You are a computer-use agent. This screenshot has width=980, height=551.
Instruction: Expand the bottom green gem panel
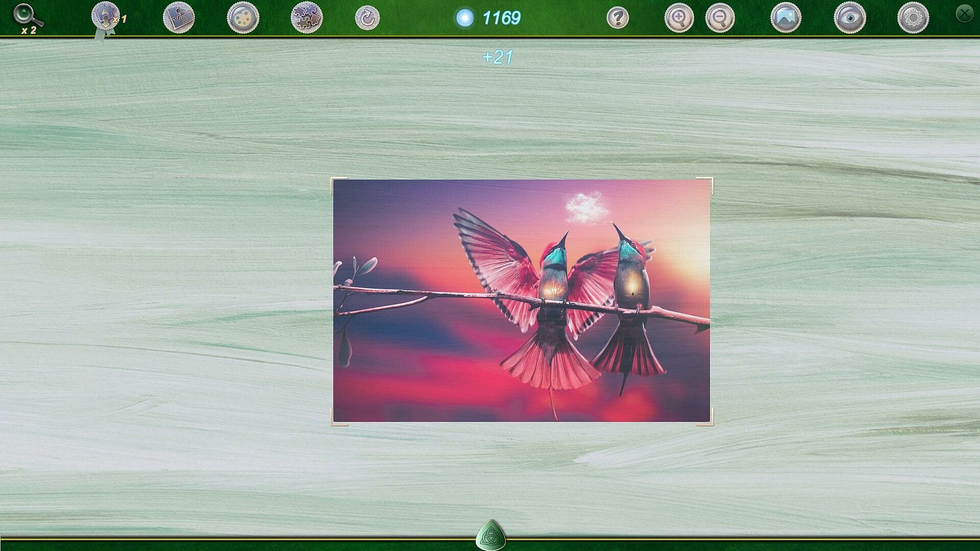pyautogui.click(x=491, y=536)
